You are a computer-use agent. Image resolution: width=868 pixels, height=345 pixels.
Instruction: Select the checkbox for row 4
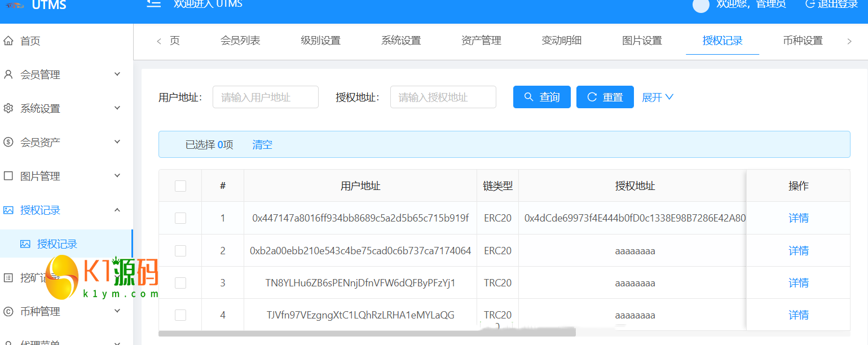180,315
